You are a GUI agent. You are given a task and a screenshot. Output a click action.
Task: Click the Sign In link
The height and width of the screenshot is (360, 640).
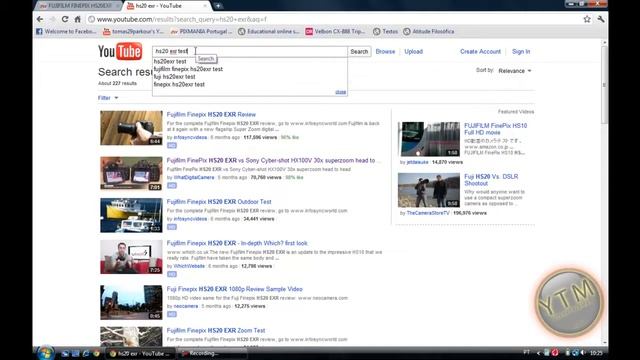[x=521, y=51]
